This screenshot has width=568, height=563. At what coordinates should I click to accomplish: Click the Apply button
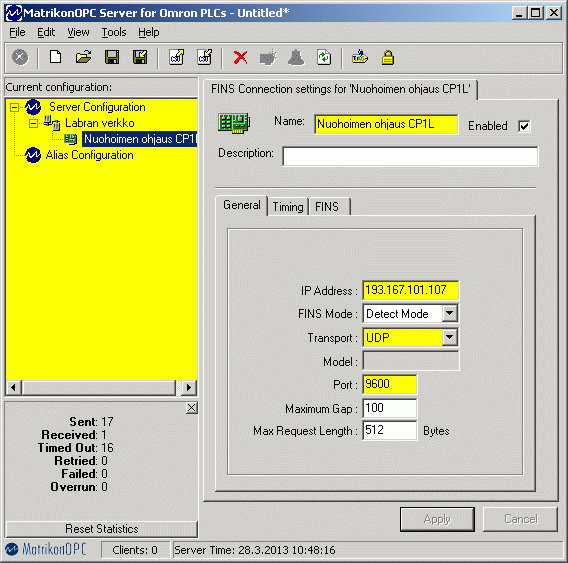coord(437,519)
